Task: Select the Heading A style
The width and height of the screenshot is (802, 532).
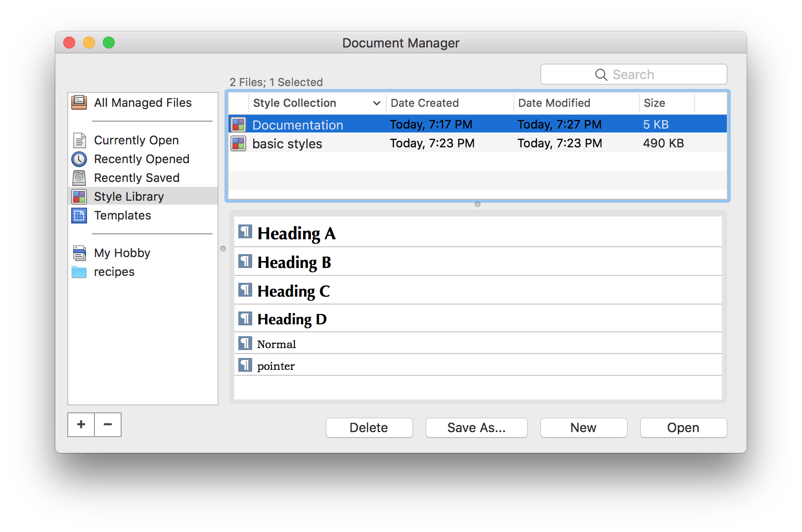Action: 478,232
